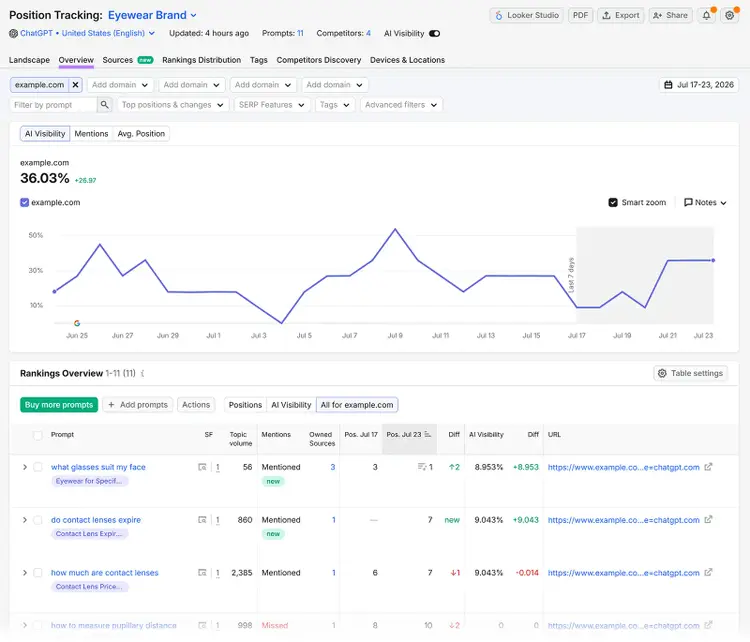Open Devices & Locations tab

(407, 60)
